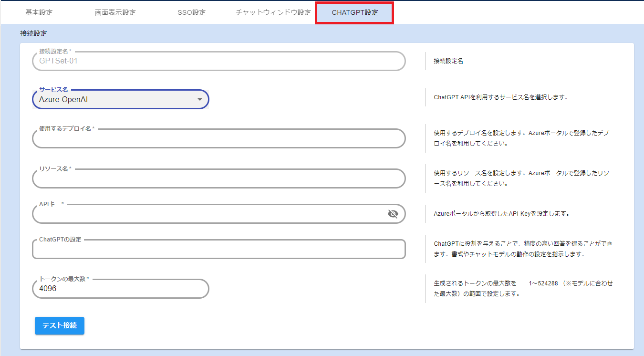Focus the APIキー input field

210,214
